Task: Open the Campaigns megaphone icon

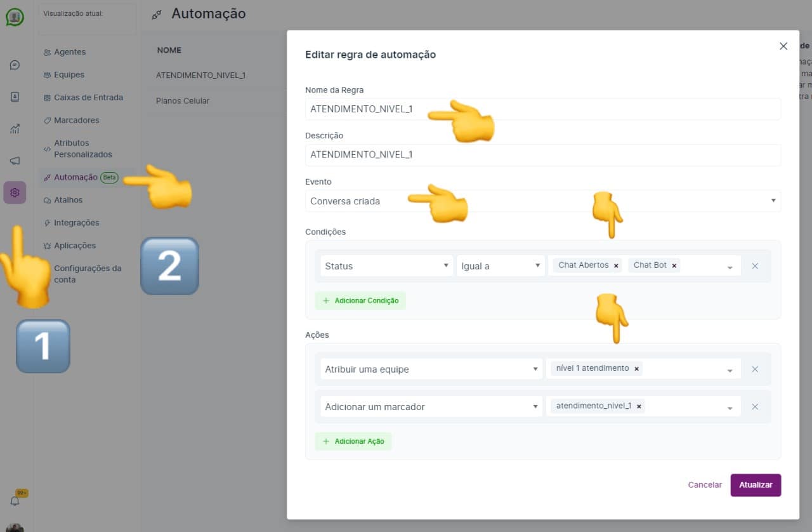Action: [15, 161]
